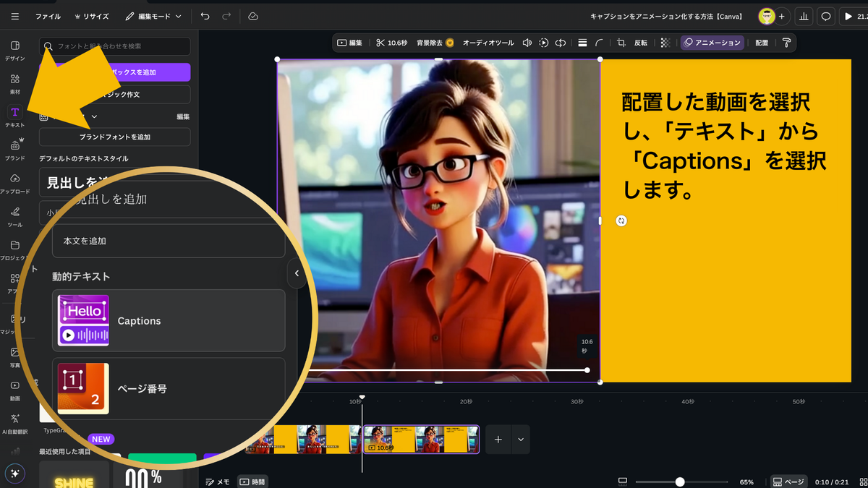Click the メモ notes button
Viewport: 868px width, 488px height.
point(218,481)
